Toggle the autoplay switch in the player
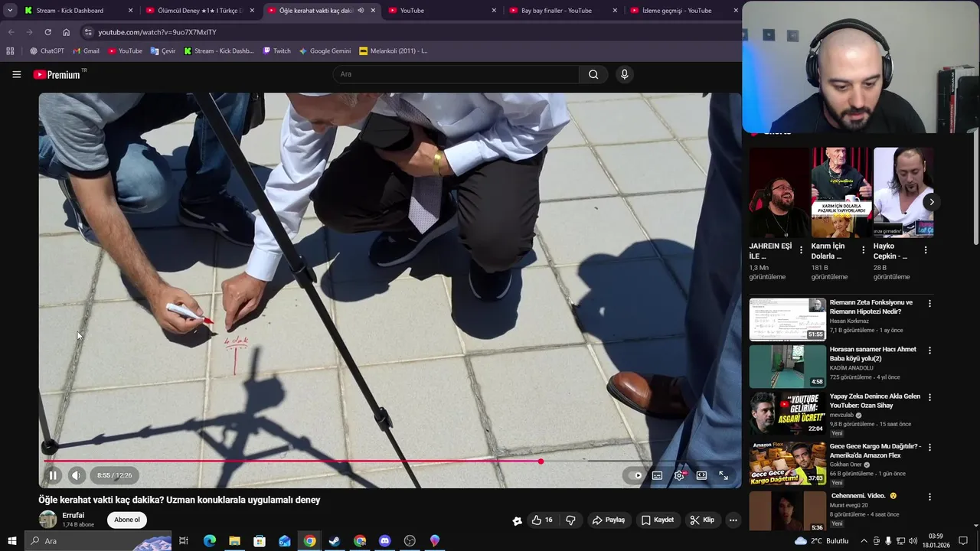This screenshot has height=551, width=980. click(635, 475)
